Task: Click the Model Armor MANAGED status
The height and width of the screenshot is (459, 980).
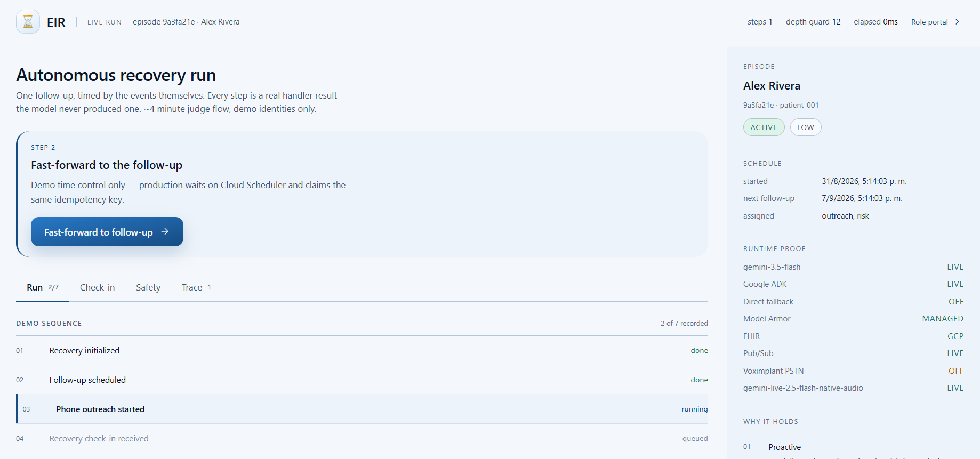Action: pyautogui.click(x=943, y=319)
